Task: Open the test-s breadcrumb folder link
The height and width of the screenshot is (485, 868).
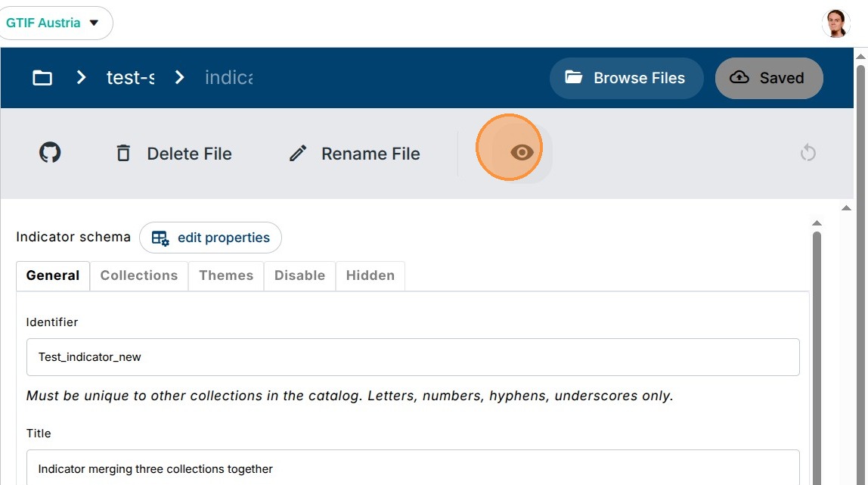Action: [130, 78]
